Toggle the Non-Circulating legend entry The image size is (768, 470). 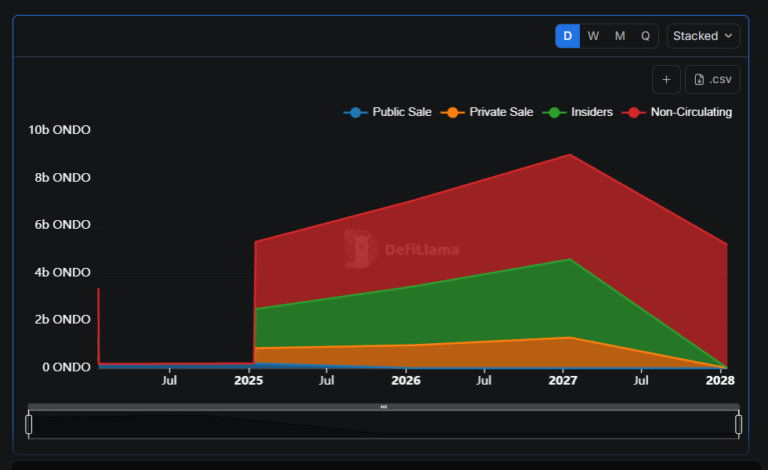[680, 112]
